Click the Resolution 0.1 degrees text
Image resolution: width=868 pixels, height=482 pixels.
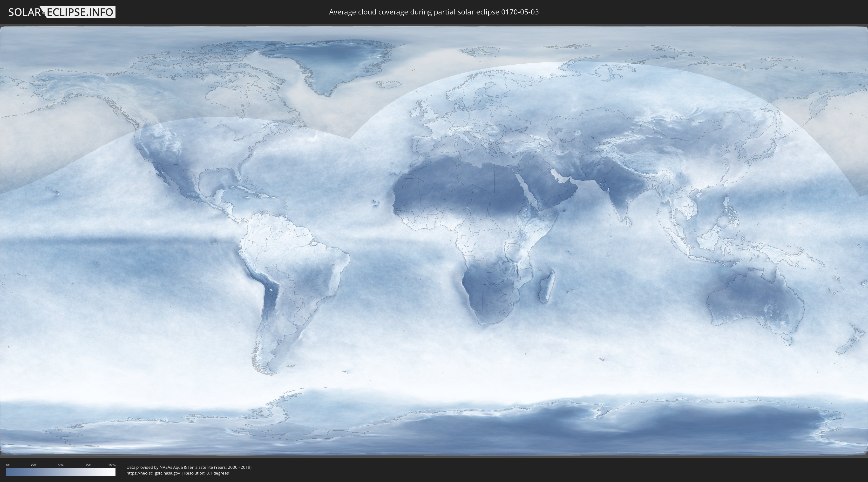pyautogui.click(x=206, y=473)
